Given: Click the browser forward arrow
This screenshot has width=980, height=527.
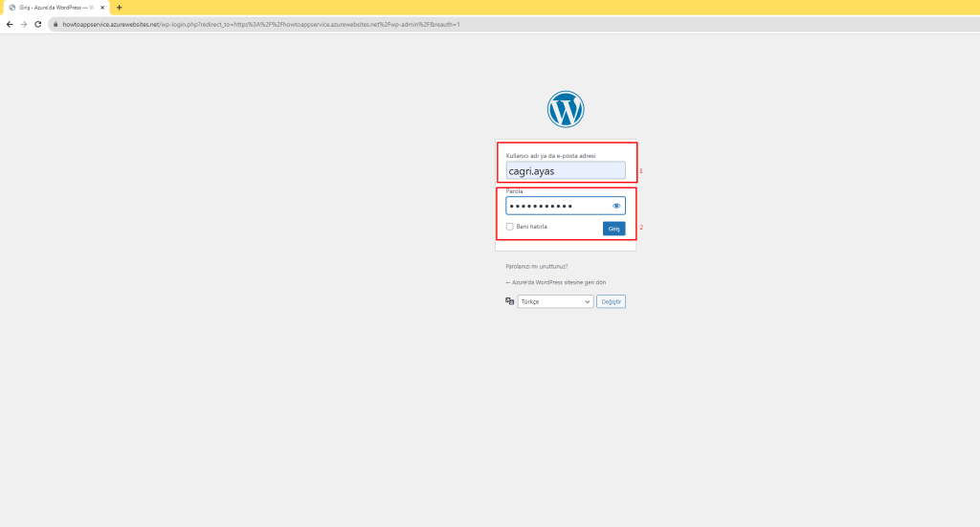Looking at the screenshot, I should click(x=23, y=24).
